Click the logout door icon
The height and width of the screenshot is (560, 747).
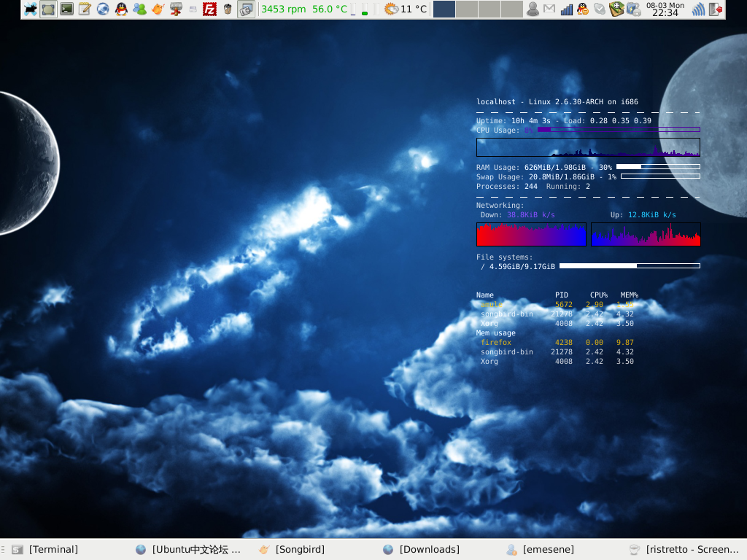716,9
